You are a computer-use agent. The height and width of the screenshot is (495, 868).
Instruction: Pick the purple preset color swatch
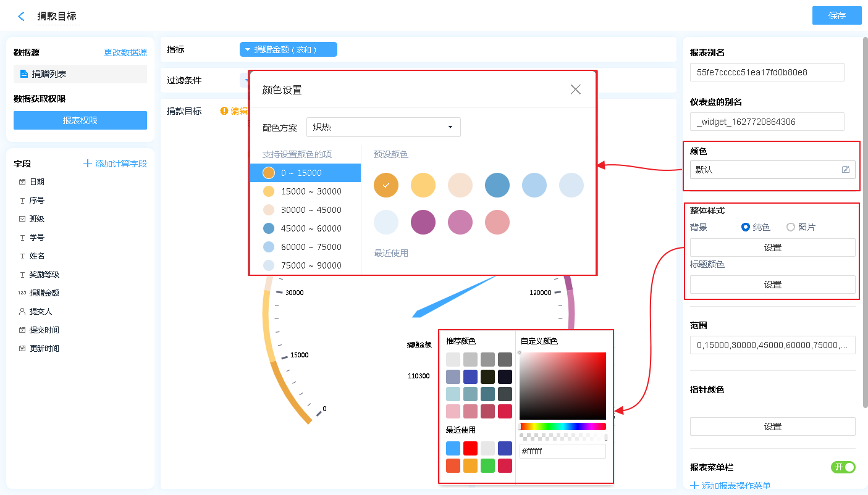tap(423, 222)
